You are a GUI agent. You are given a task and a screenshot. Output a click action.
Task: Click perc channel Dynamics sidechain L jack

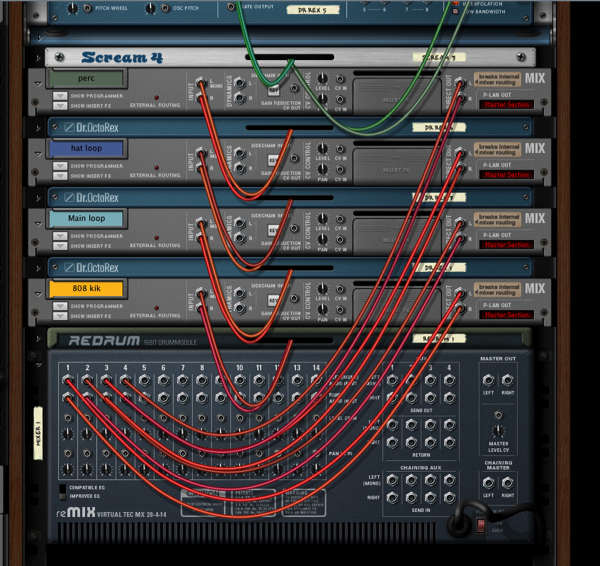tap(240, 82)
